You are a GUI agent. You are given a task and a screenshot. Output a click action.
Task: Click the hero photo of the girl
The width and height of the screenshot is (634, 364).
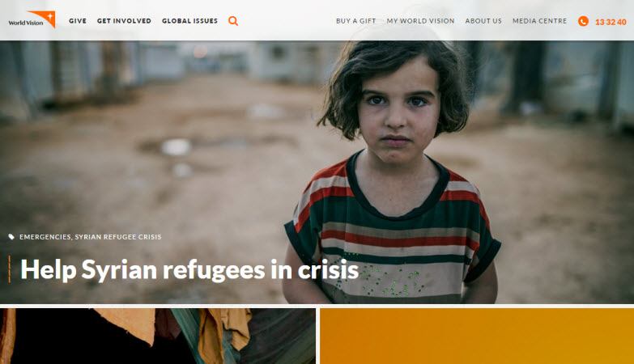[x=390, y=171]
